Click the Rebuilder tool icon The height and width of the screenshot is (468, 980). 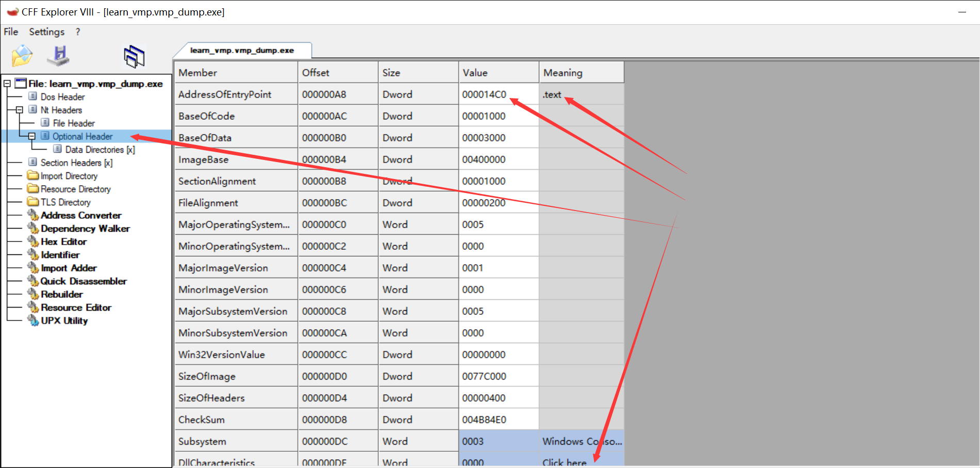point(33,294)
